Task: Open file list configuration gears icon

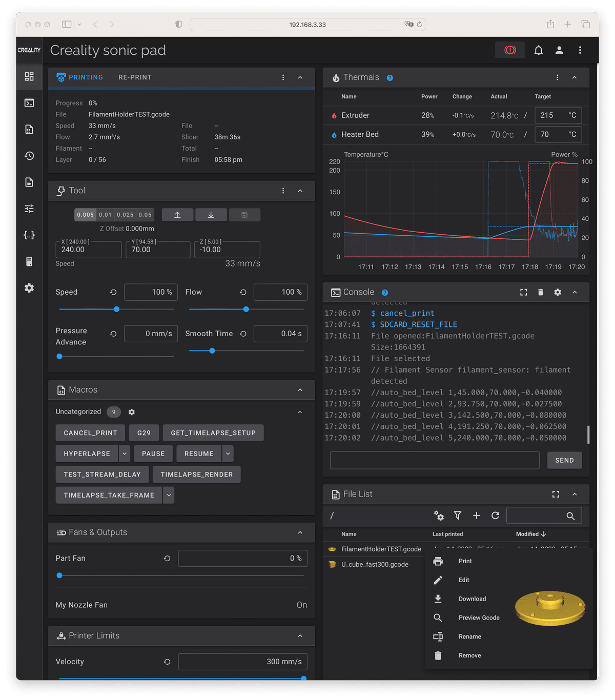Action: [x=439, y=516]
